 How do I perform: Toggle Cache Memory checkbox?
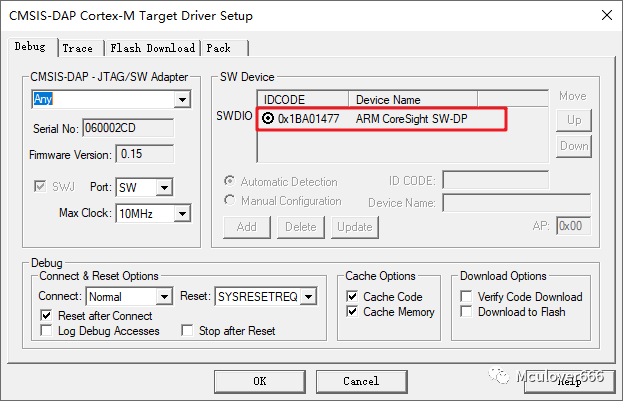[352, 311]
